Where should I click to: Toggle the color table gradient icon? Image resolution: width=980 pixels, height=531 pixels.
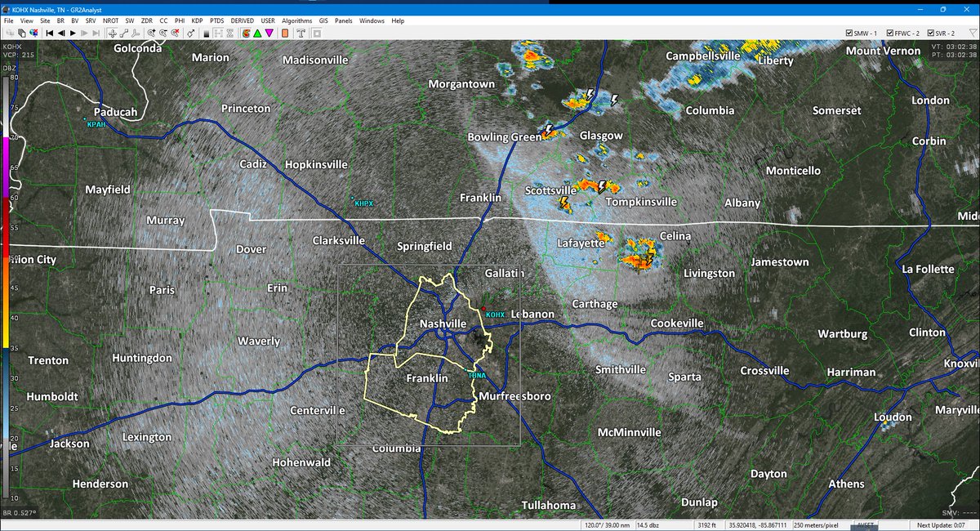[207, 33]
